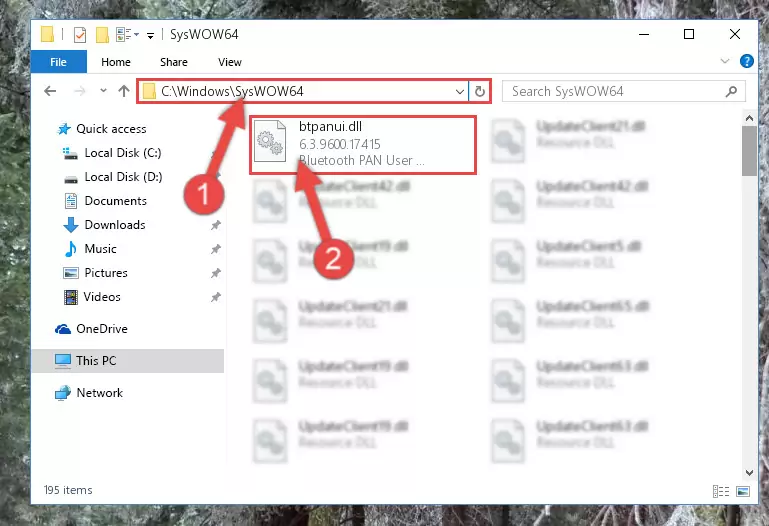
Task: Maximize the SysWOW64 window
Action: tap(689, 34)
